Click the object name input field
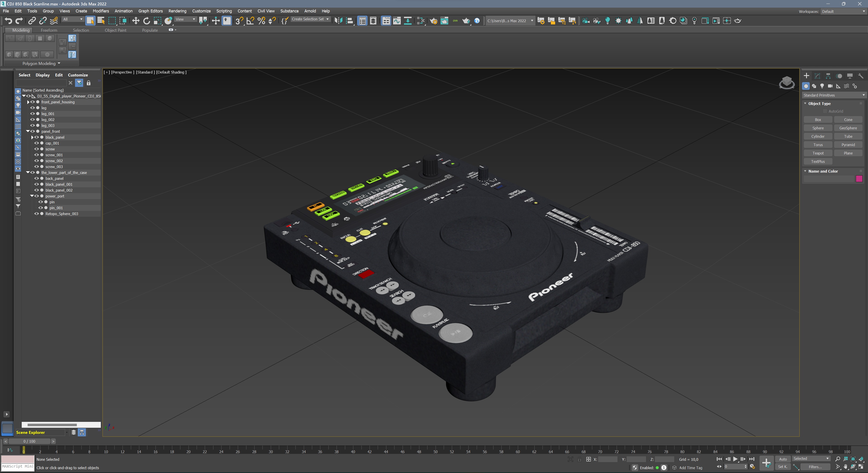Image resolution: width=868 pixels, height=473 pixels. click(829, 179)
